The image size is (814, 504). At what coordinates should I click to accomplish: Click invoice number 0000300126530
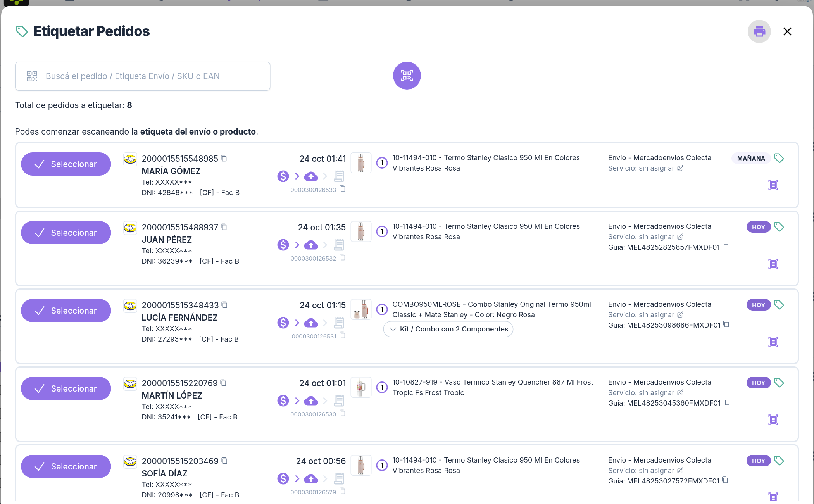[313, 414]
